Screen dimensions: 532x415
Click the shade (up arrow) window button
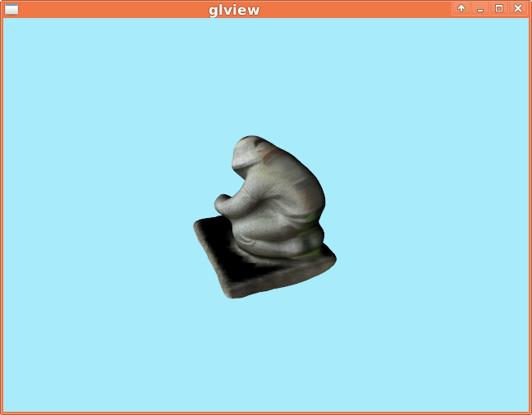coord(461,8)
